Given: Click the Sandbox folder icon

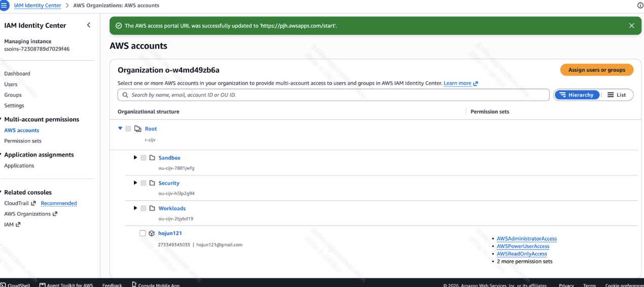Looking at the screenshot, I should [152, 158].
